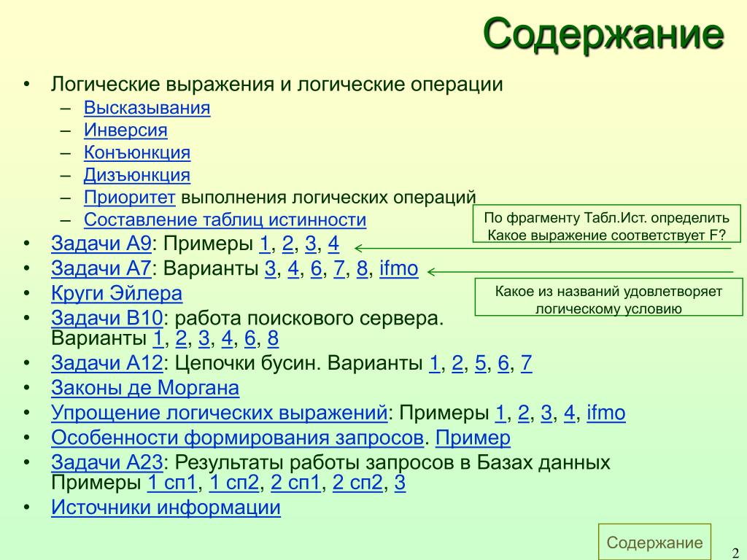This screenshot has height=560, width=747.
Task: Open variant 6 of Задачи А7
Action: [x=317, y=268]
